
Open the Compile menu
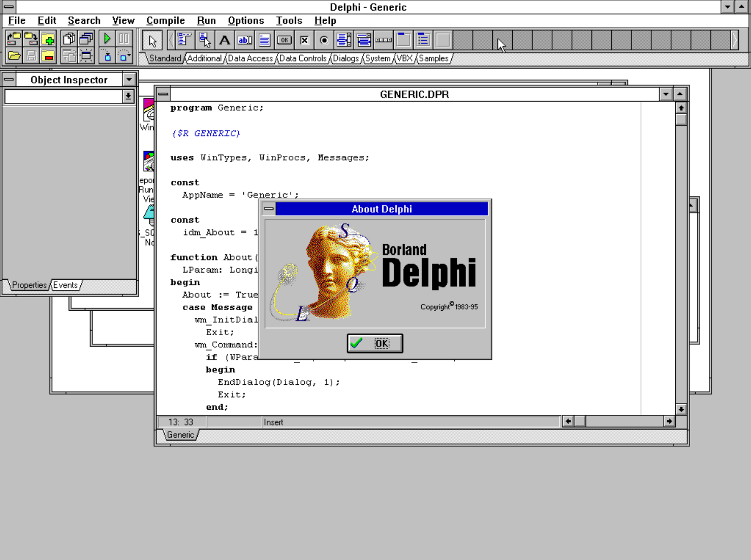pyautogui.click(x=165, y=21)
